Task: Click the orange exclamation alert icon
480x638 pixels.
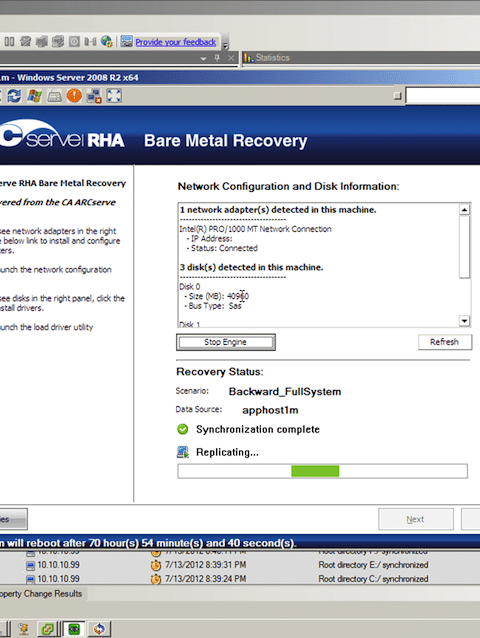Action: (x=74, y=96)
